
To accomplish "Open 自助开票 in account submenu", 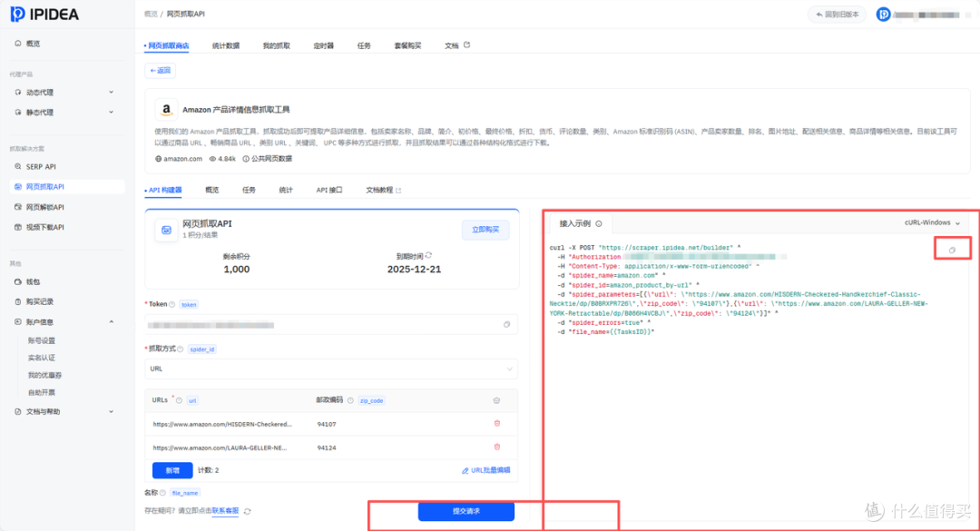I will tap(41, 393).
